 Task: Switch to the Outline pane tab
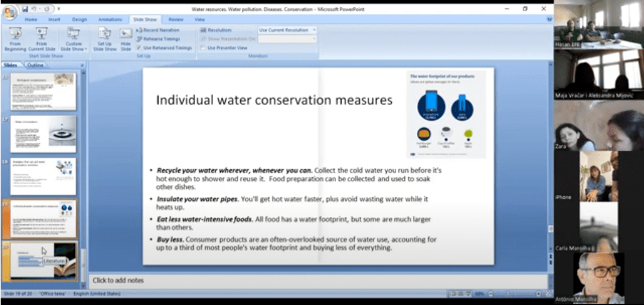35,65
